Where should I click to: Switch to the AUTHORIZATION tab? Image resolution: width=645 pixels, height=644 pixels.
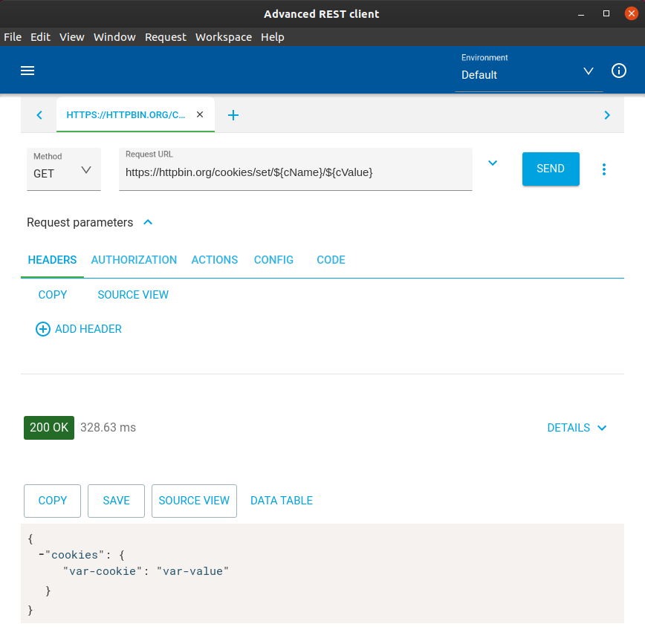[134, 260]
